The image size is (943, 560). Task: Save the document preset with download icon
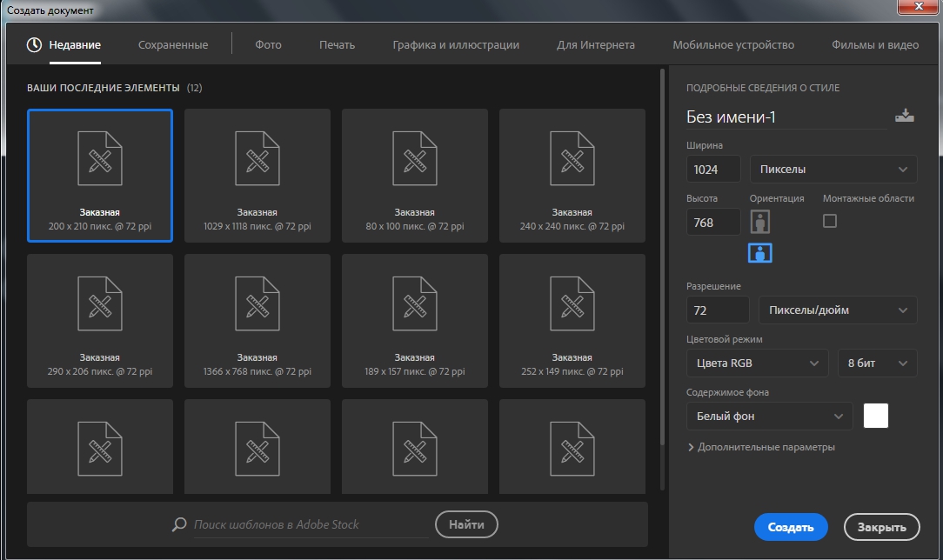[x=905, y=116]
